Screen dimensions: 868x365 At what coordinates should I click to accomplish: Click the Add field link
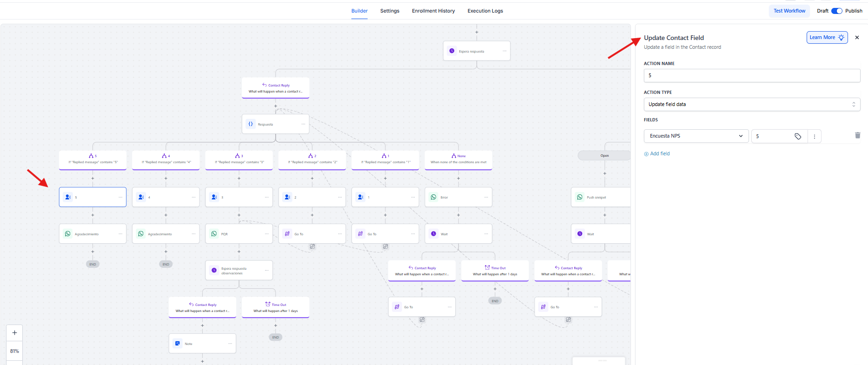[x=657, y=153]
